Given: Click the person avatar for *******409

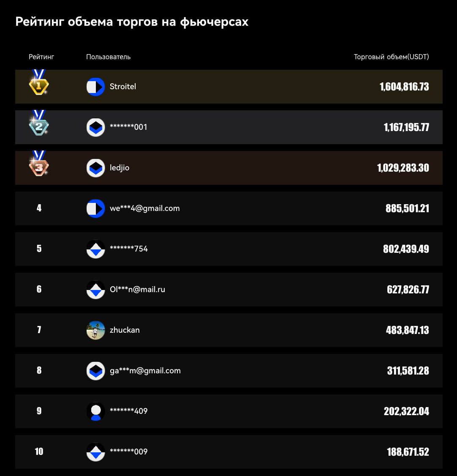Looking at the screenshot, I should [95, 411].
